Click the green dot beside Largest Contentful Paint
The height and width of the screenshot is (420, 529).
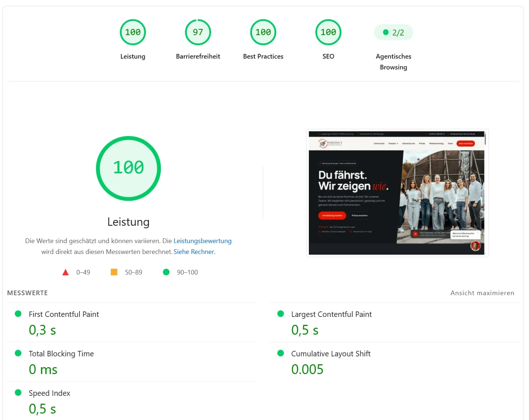[281, 314]
